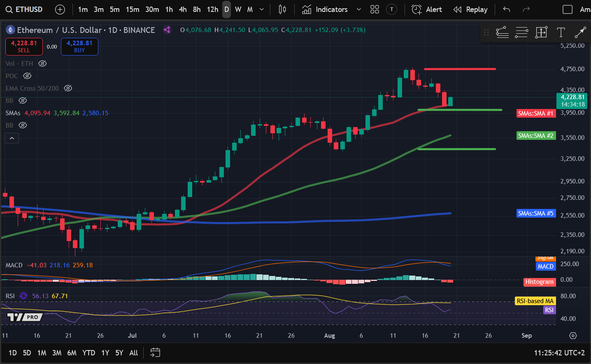Toggle visibility of Vol · ETH indicator

[x=42, y=63]
